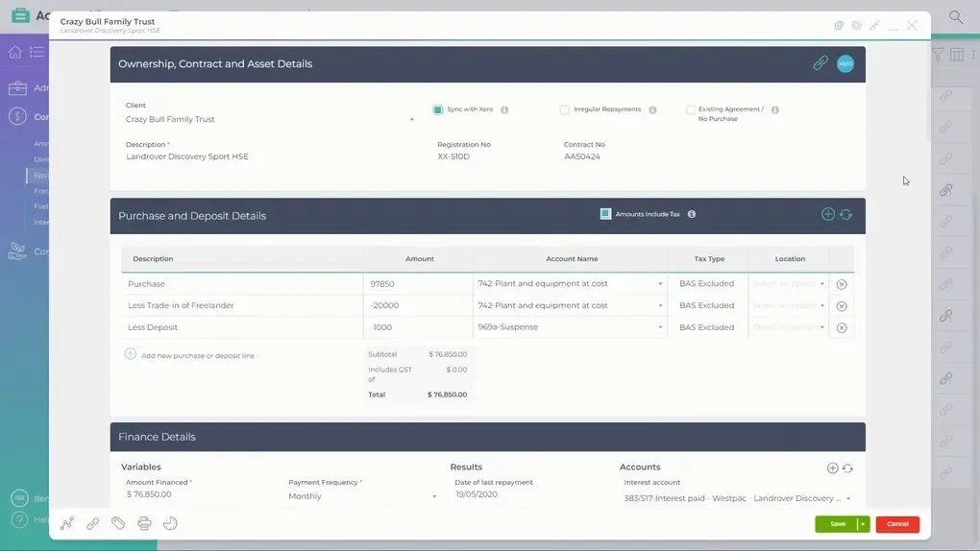Click Tax Type BAS Excluded in Purchase row
This screenshot has width=980, height=551.
(707, 283)
